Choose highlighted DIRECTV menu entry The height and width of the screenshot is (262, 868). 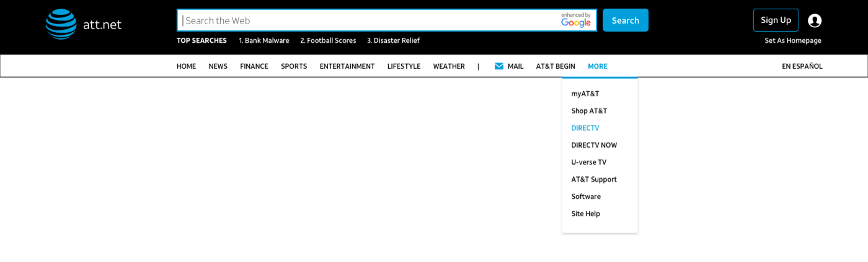pyautogui.click(x=585, y=128)
